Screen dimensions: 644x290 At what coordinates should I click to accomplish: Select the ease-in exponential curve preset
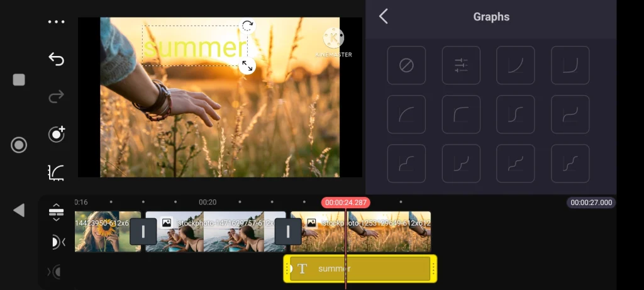pyautogui.click(x=516, y=65)
